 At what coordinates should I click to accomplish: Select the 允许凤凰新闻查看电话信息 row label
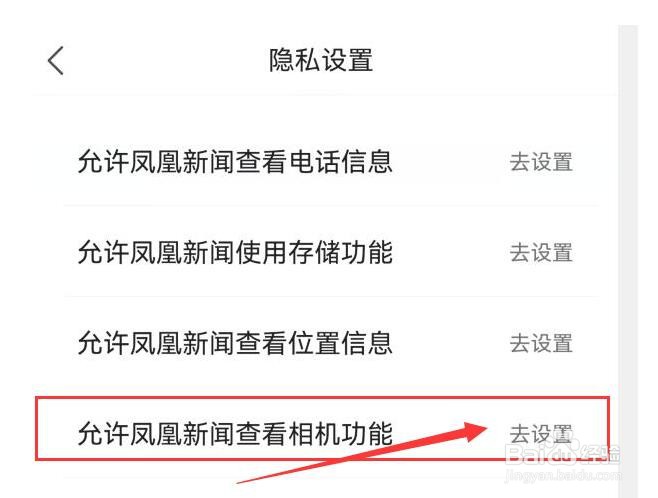pyautogui.click(x=235, y=162)
